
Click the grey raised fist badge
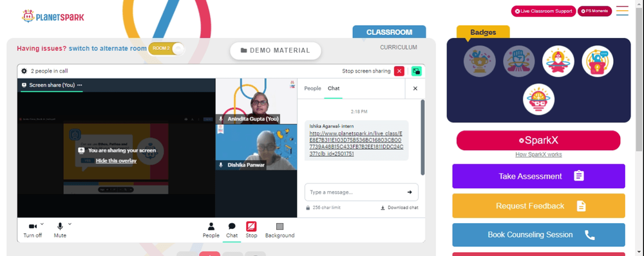518,61
